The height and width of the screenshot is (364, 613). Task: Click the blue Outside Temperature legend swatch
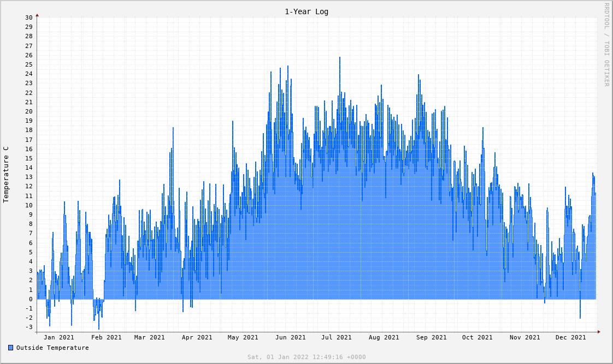11,348
